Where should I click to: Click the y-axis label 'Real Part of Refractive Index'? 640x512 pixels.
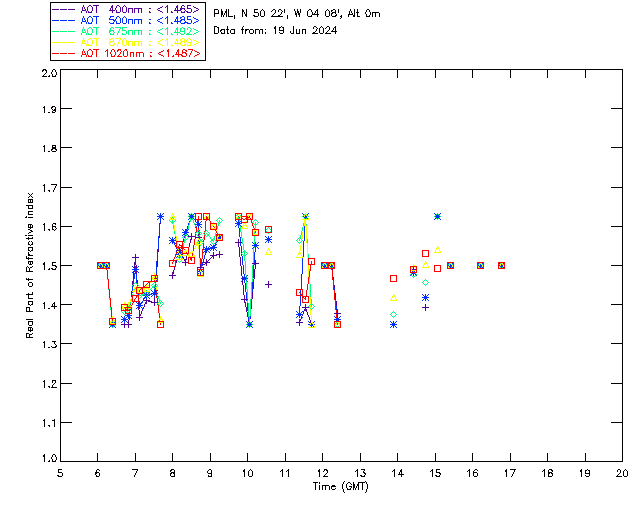coord(30,265)
